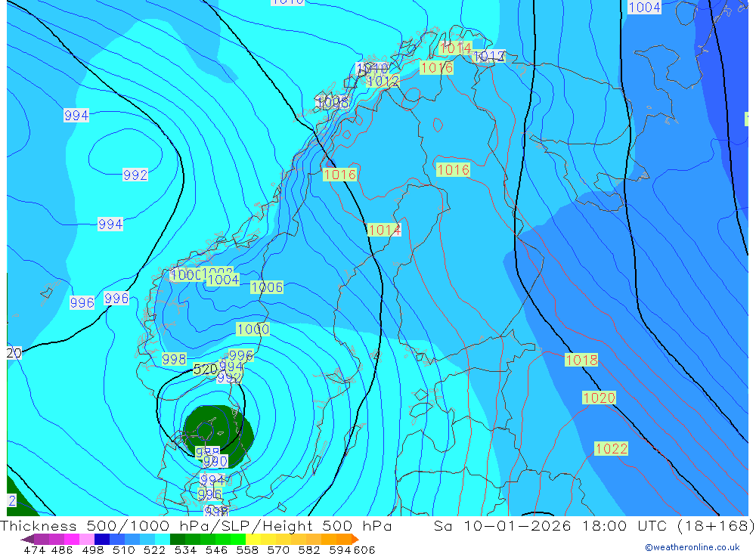Viewport: 756px width, 554px height.
Task: Click the forecast offset '(18+168)' text
Action: pyautogui.click(x=715, y=526)
